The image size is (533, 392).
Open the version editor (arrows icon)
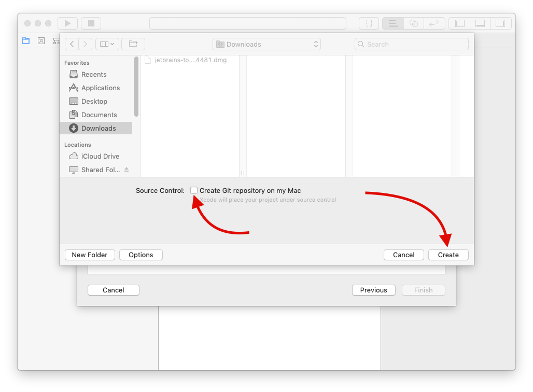[x=434, y=23]
